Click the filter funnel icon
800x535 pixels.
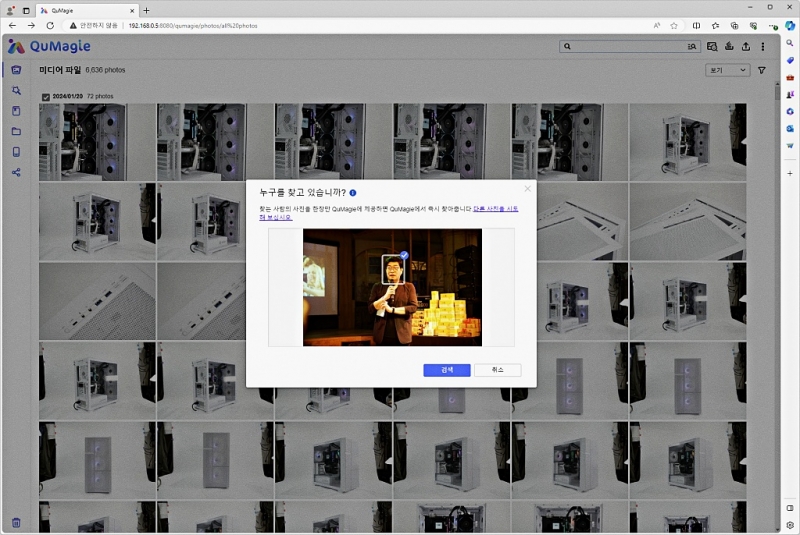(x=762, y=71)
